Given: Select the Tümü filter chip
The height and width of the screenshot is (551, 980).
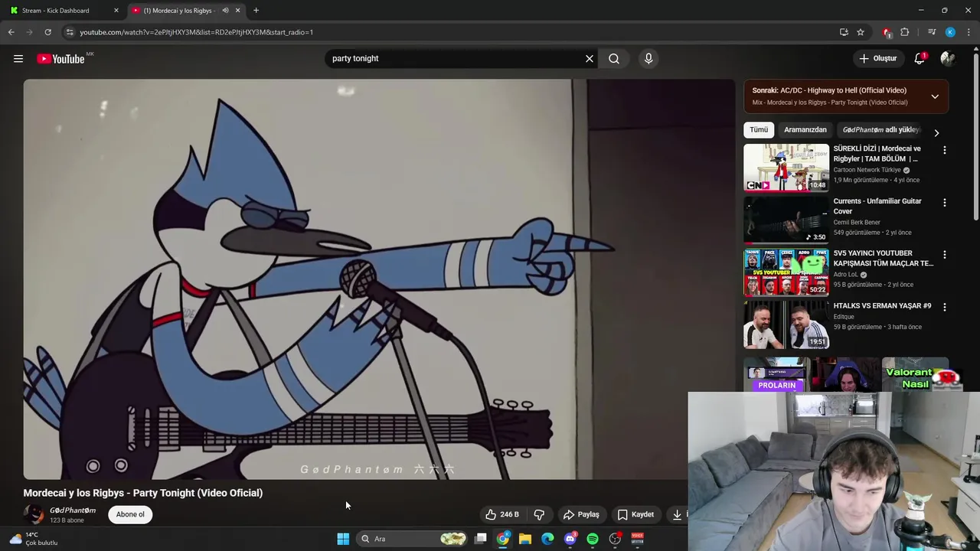Looking at the screenshot, I should click(759, 130).
